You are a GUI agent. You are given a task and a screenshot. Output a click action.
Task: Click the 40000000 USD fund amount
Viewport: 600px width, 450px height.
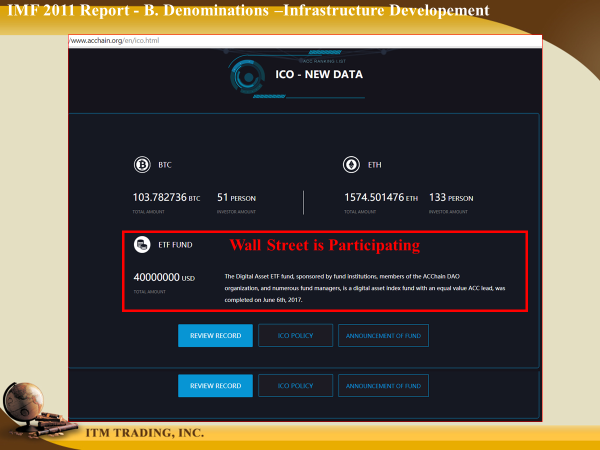[164, 277]
